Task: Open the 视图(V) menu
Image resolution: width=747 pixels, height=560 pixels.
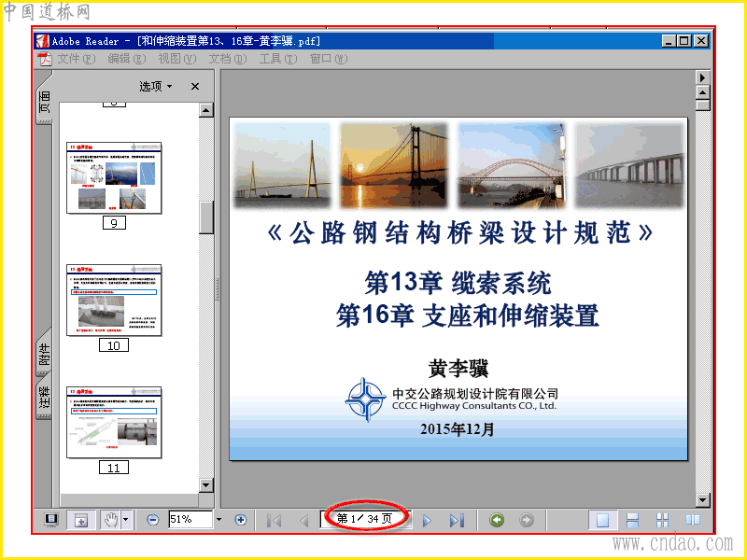Action: coord(176,59)
